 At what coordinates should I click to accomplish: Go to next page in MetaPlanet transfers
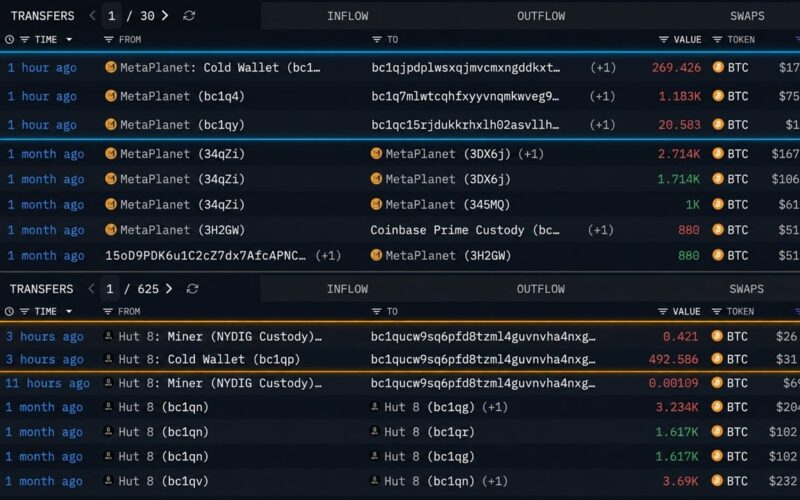coord(165,16)
